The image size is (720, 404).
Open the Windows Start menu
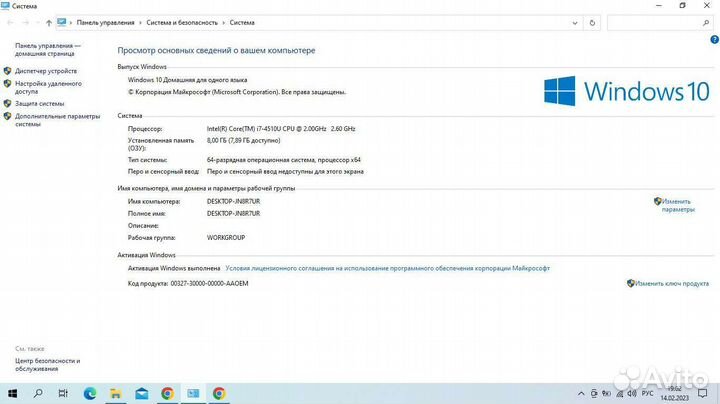(x=12, y=393)
